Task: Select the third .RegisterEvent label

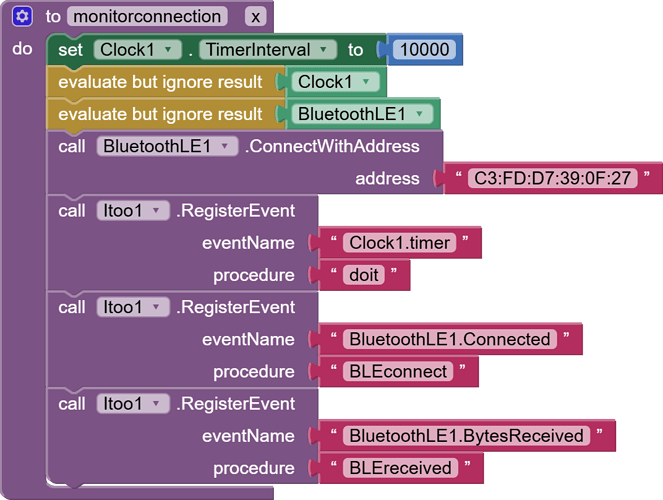Action: click(236, 404)
